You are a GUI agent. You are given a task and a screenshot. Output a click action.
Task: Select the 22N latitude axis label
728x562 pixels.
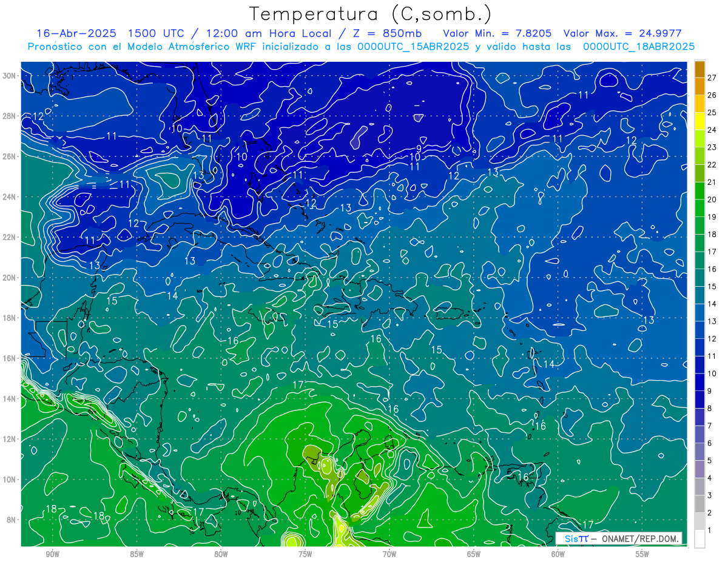point(10,237)
